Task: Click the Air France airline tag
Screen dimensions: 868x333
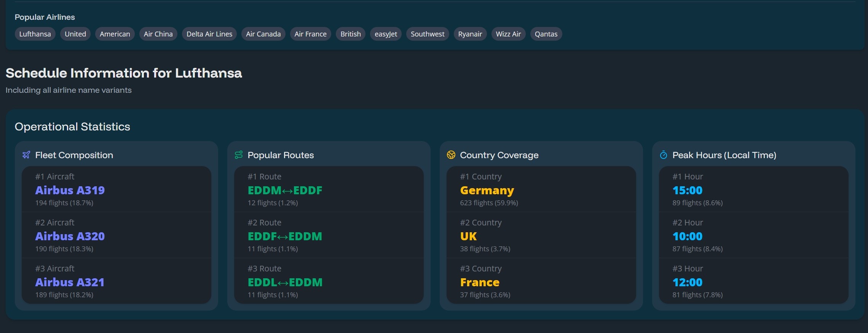Action: click(310, 34)
